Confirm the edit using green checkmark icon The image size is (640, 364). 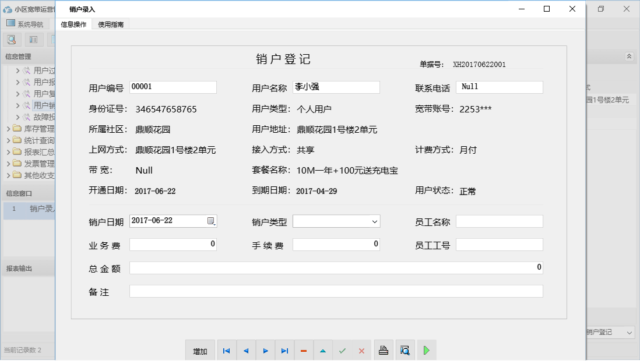(x=343, y=350)
